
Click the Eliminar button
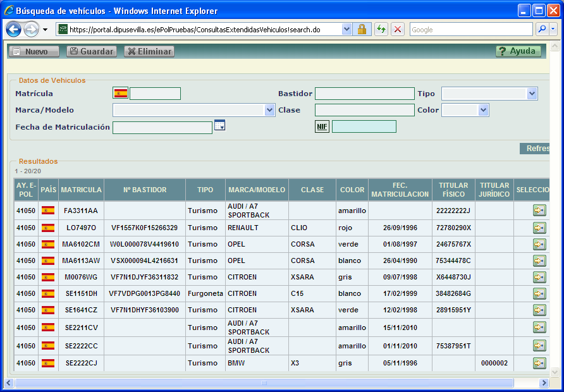149,51
